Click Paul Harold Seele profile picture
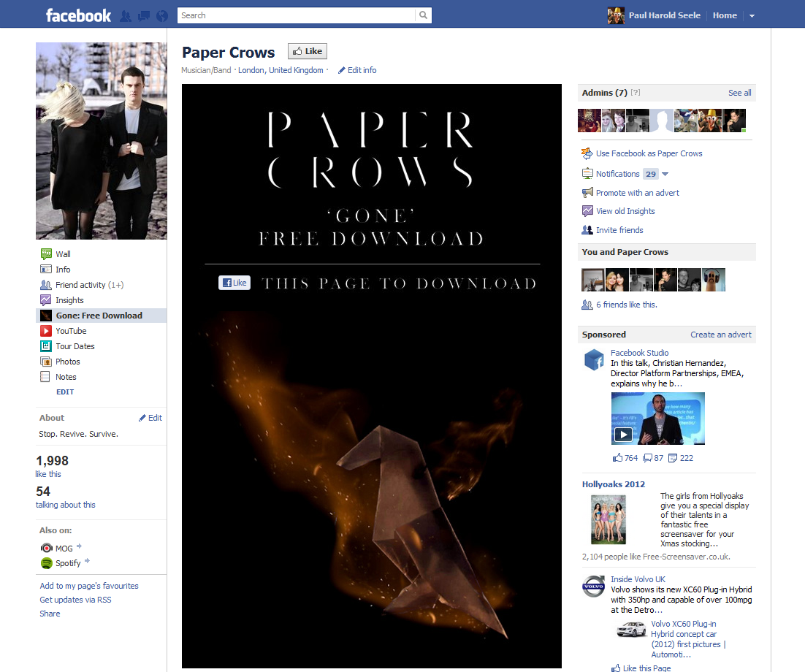Viewport: 805px width, 672px height. coord(616,15)
